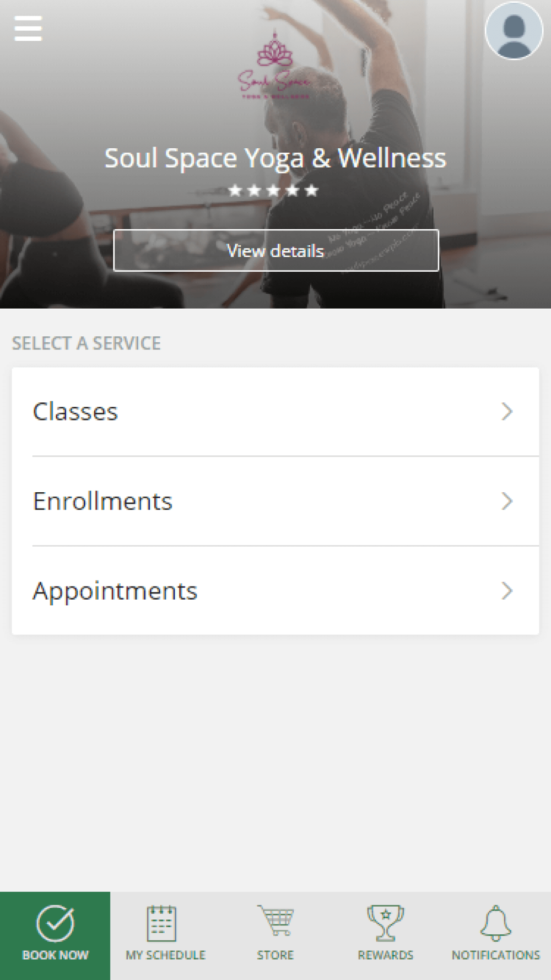Expand the Appointments chevron arrow
Screen dimensions: 551x980
[507, 591]
